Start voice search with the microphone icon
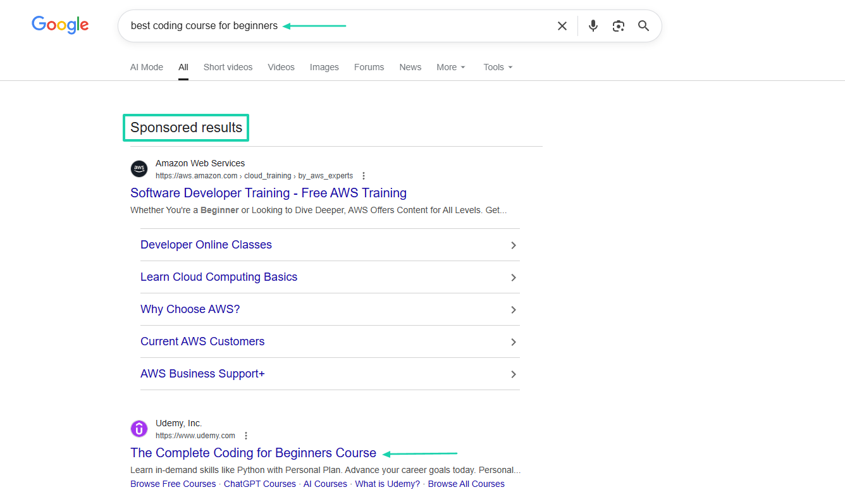The width and height of the screenshot is (845, 504). pos(593,26)
